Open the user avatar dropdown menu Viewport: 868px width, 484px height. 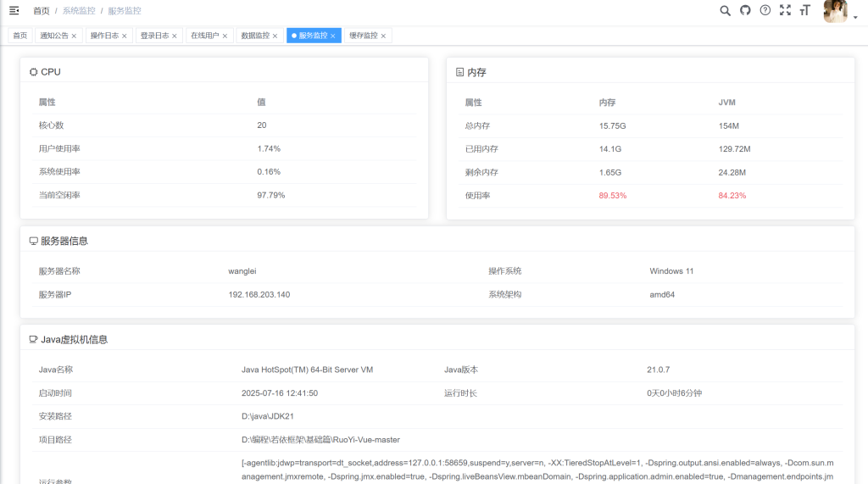click(836, 11)
